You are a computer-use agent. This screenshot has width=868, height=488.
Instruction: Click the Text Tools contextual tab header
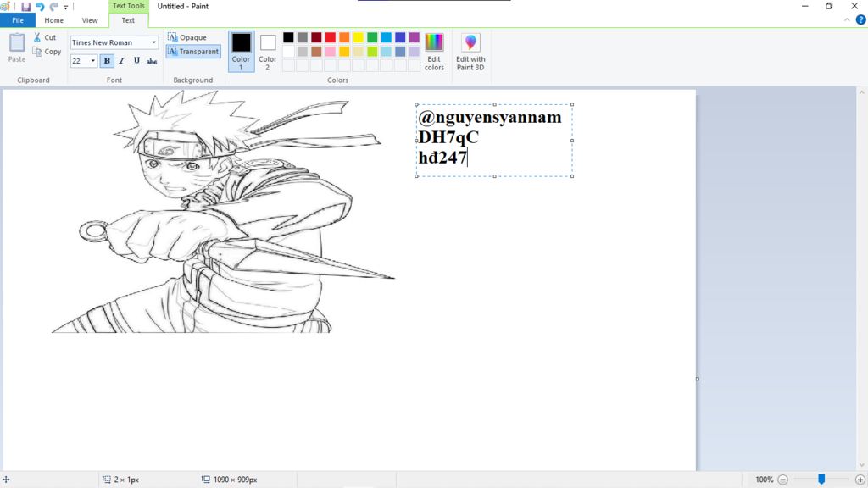click(x=129, y=6)
